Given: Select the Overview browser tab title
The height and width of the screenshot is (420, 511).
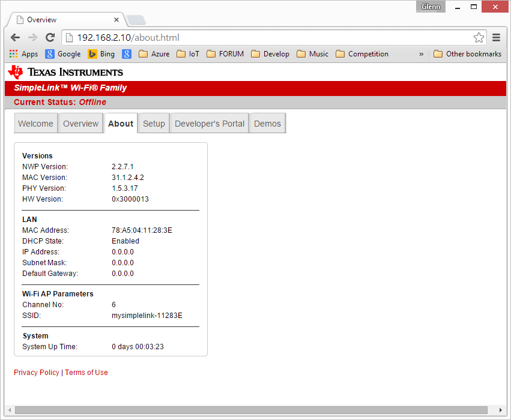Looking at the screenshot, I should (x=41, y=20).
